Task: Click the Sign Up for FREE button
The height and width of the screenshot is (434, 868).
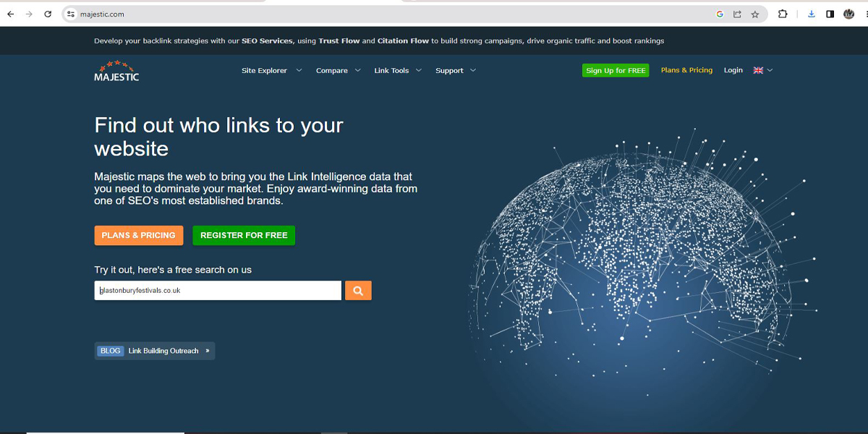Action: point(616,70)
